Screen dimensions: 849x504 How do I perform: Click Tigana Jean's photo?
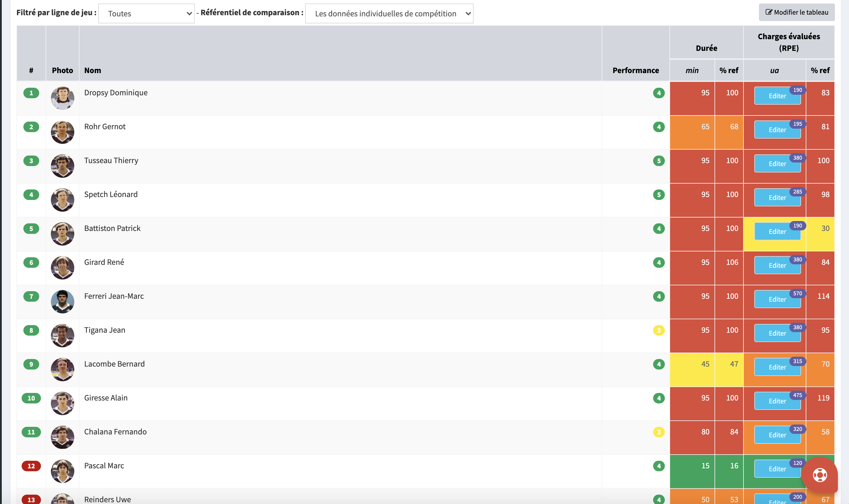pos(63,336)
